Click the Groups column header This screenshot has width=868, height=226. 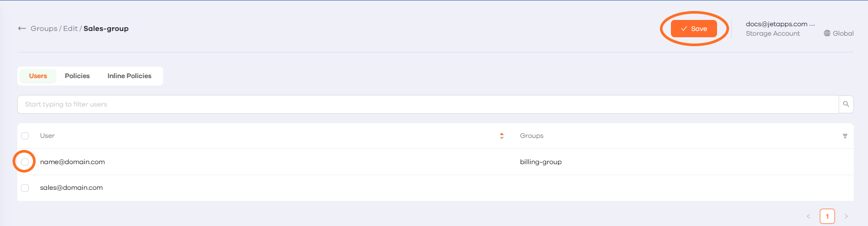pyautogui.click(x=531, y=136)
